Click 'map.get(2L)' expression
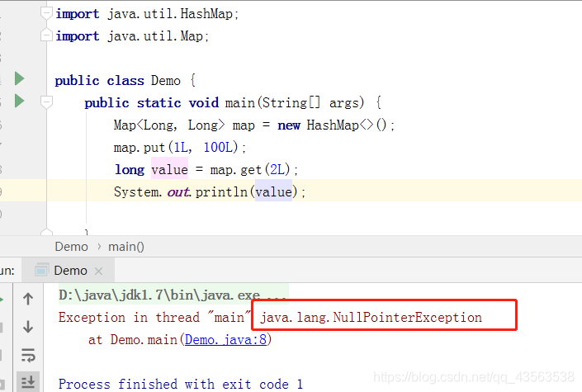582x392 pixels. click(250, 170)
